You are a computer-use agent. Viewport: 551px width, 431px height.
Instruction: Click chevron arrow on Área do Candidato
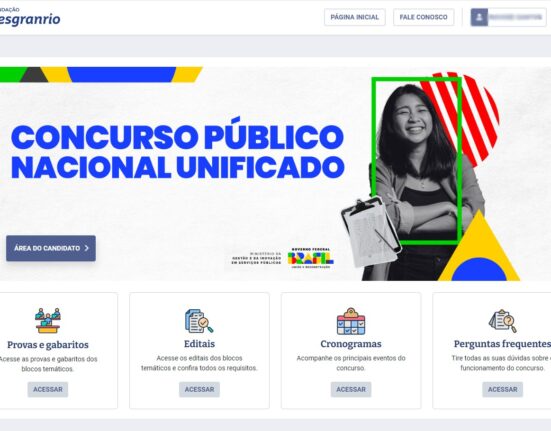(x=87, y=248)
